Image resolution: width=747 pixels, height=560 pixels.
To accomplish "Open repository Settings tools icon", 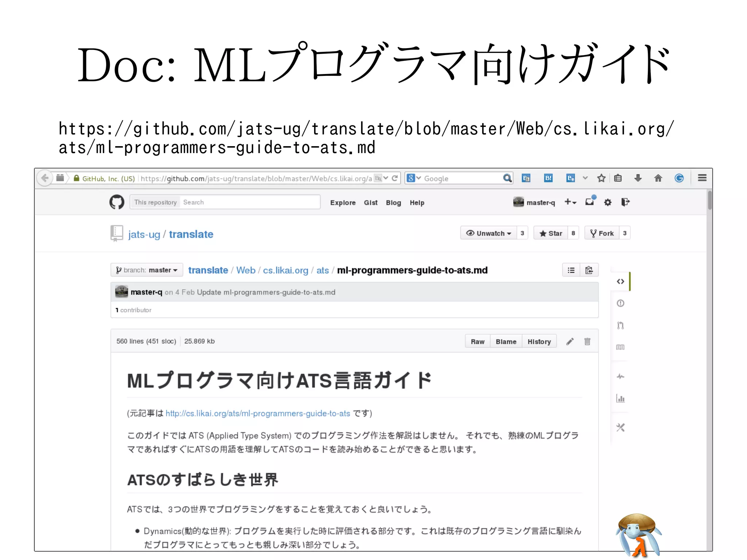I will click(x=620, y=427).
